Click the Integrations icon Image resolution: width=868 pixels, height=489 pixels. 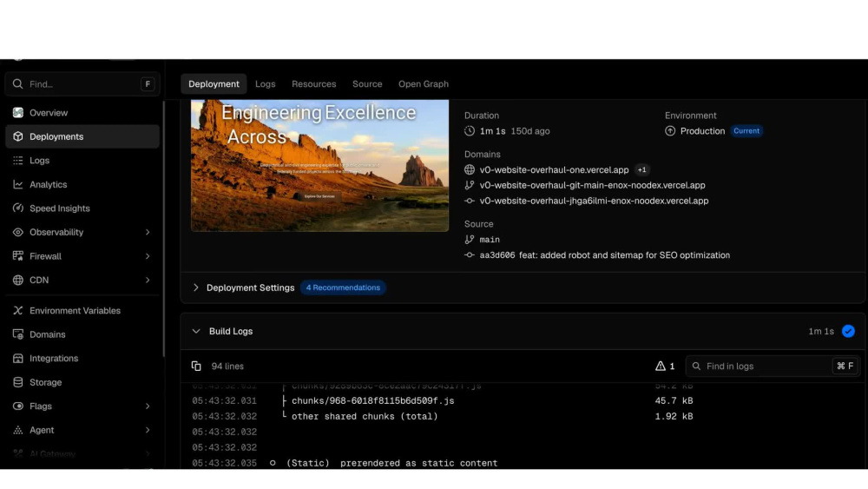point(17,359)
